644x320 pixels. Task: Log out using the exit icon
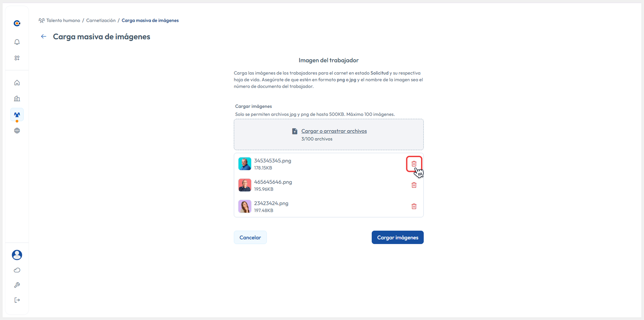coord(17,300)
